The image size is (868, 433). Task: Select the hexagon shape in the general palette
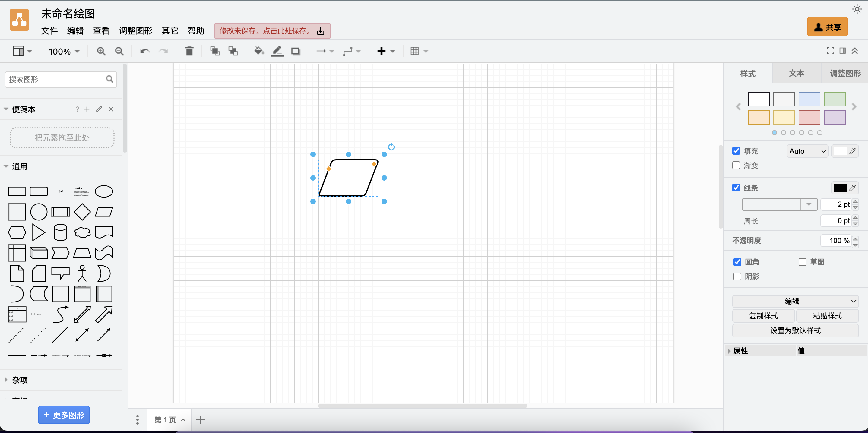tap(17, 232)
